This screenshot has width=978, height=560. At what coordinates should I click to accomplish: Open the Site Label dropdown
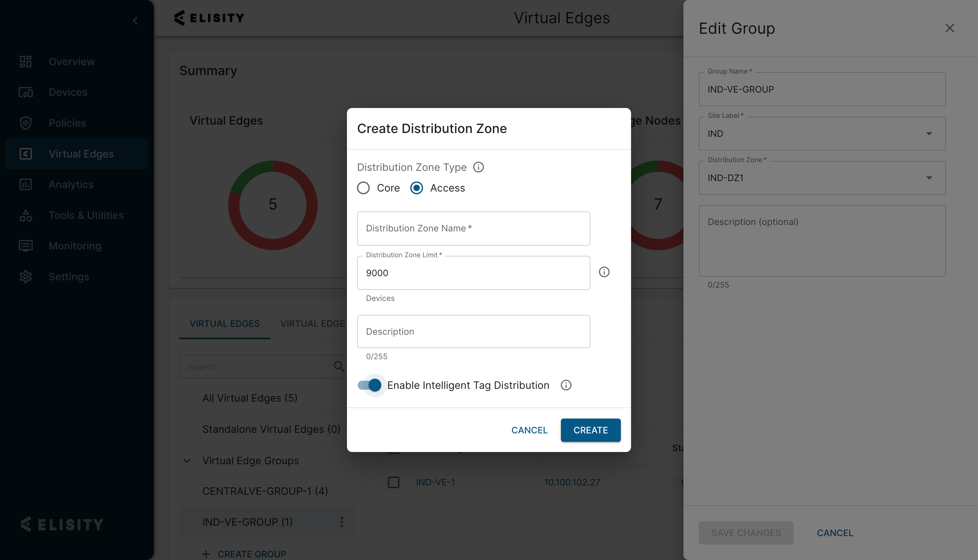[x=822, y=134]
